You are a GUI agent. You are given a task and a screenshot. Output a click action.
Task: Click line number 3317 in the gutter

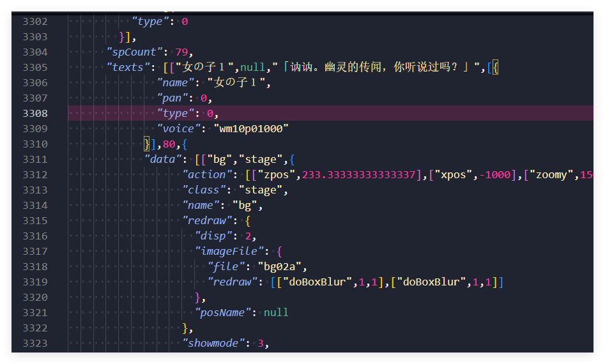(x=34, y=252)
